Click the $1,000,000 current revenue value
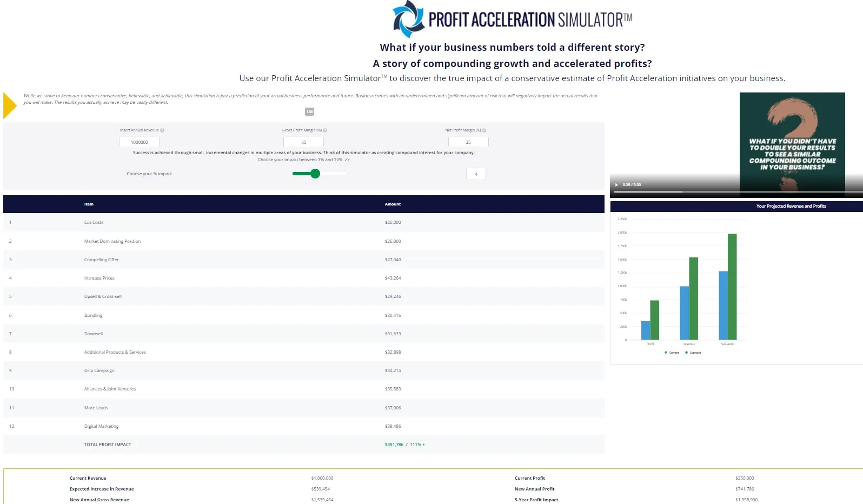Image resolution: width=863 pixels, height=504 pixels. click(x=322, y=478)
